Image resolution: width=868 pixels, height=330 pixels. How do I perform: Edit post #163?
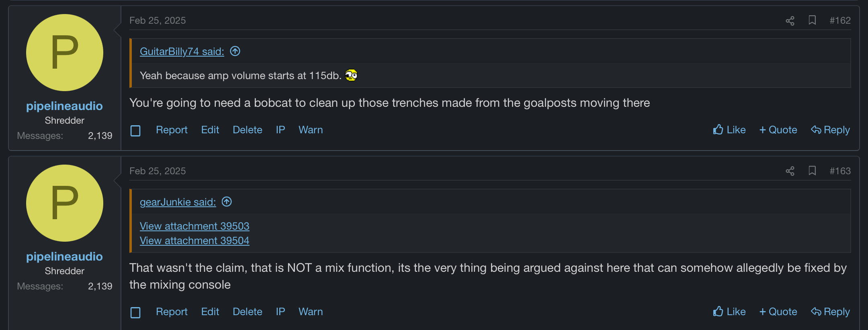click(210, 312)
